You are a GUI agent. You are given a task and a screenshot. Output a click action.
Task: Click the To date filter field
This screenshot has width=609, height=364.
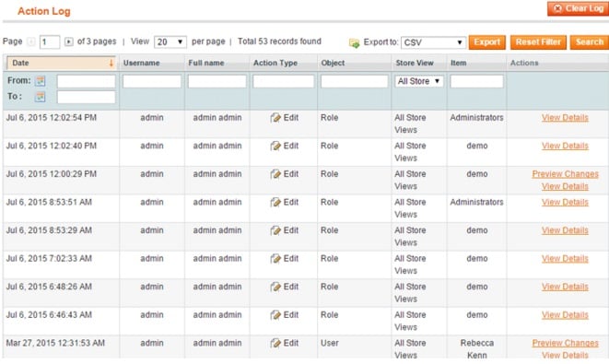(x=87, y=97)
